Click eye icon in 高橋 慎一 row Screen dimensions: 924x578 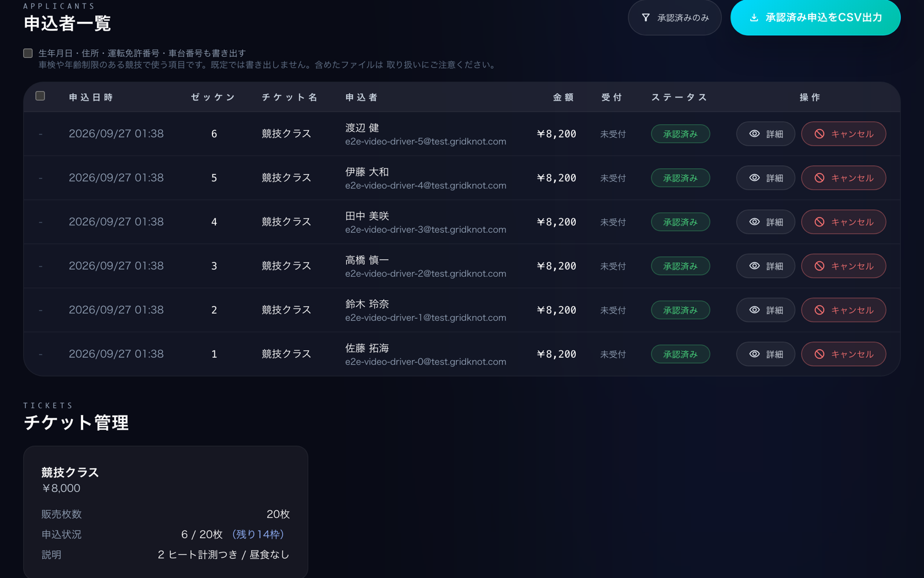pyautogui.click(x=754, y=266)
